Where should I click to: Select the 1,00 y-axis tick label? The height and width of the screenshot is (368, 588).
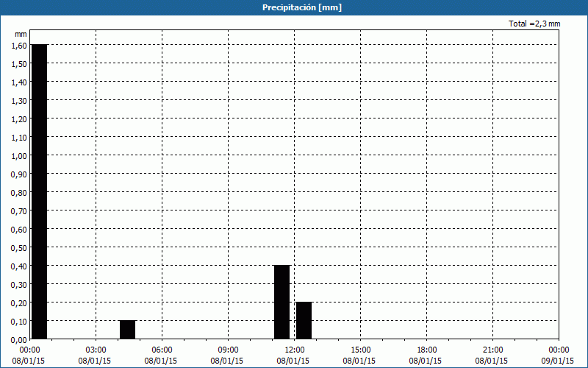click(19, 155)
